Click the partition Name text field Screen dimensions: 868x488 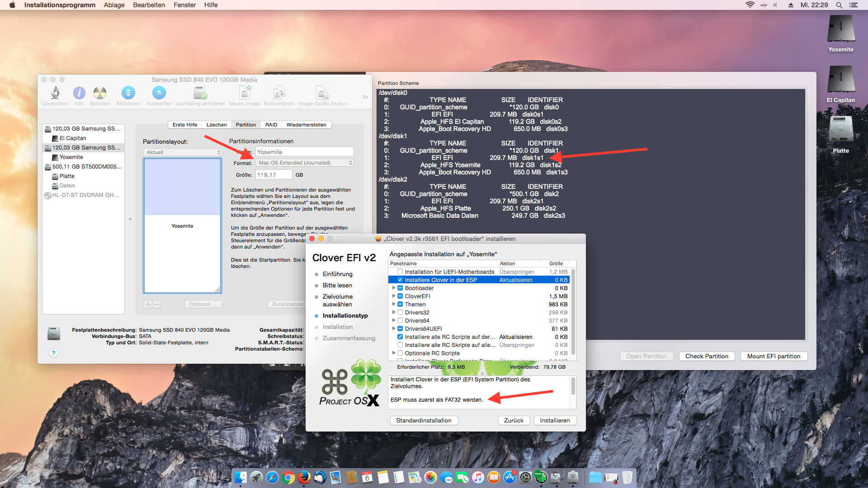pos(304,152)
